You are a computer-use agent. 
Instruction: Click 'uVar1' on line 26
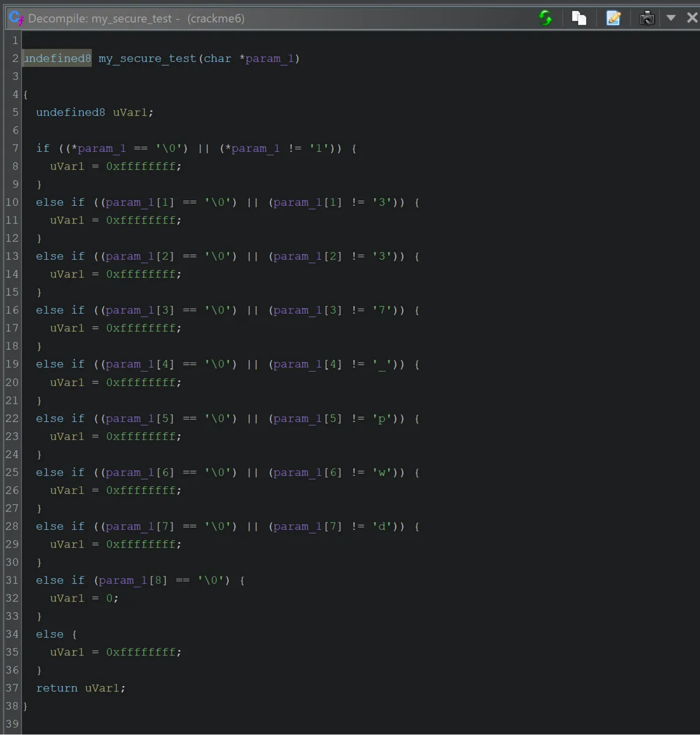pyautogui.click(x=67, y=490)
